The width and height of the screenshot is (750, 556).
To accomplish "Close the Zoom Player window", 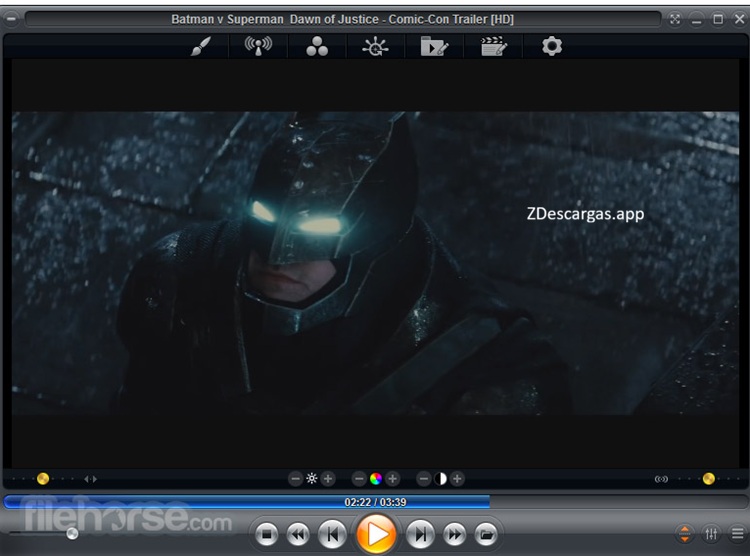I will pyautogui.click(x=739, y=19).
